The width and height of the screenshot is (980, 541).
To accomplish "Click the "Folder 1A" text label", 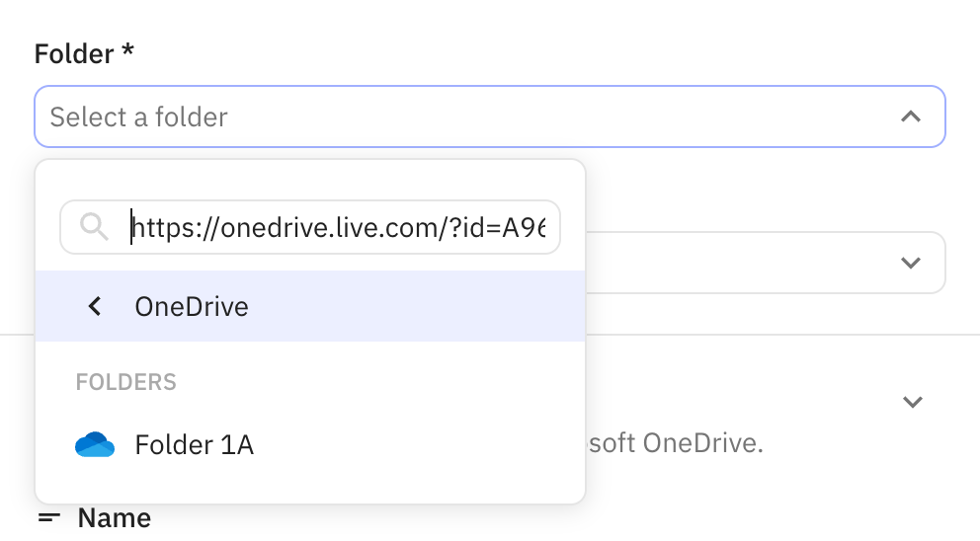I will [x=195, y=445].
